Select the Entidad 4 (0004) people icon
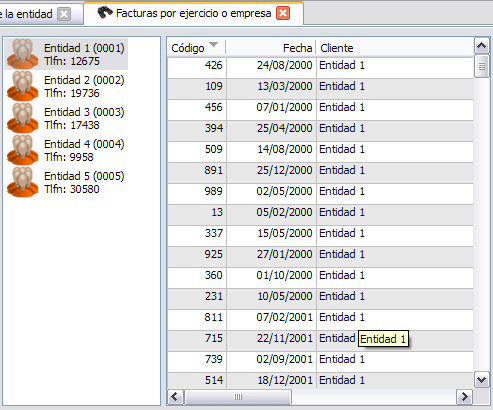 [x=23, y=150]
